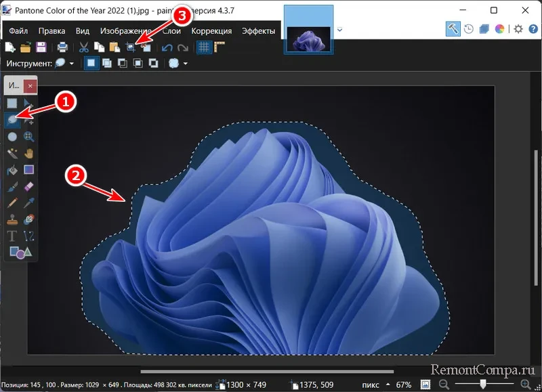Click the zoom out magnifier in status bar
The height and width of the screenshot is (392, 542).
pos(444,385)
